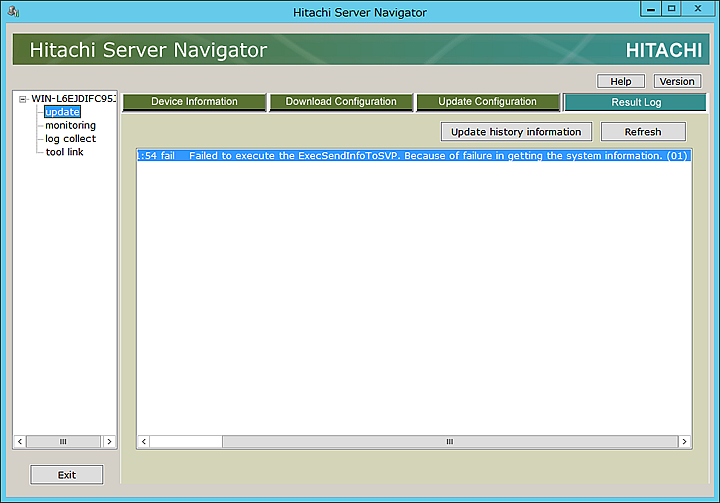Open Update history information
This screenshot has width=720, height=503.
click(516, 132)
